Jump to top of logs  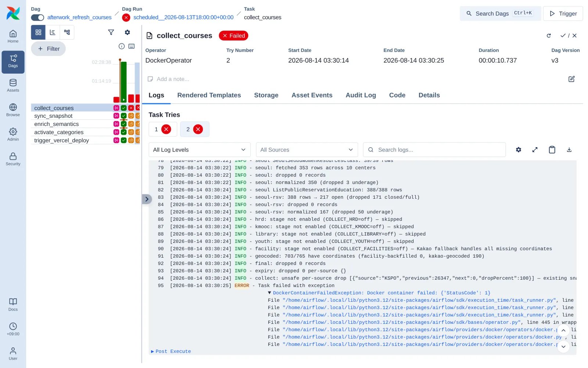point(563,330)
